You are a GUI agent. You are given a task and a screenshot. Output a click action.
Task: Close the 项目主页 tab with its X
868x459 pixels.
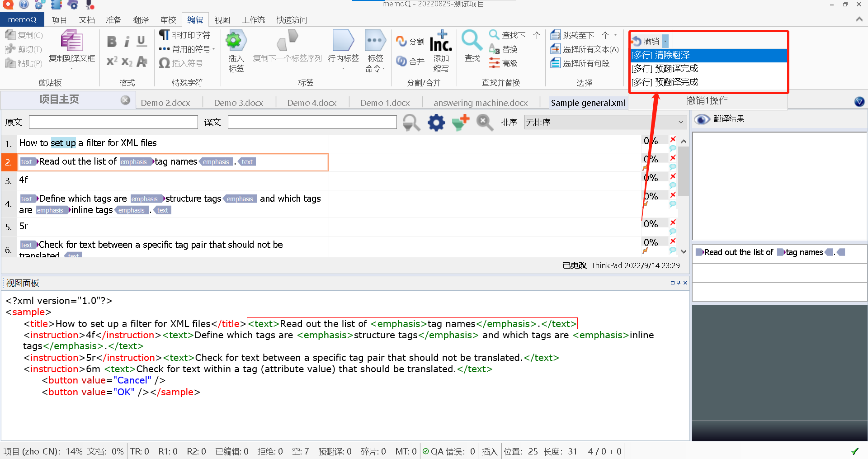(x=125, y=100)
